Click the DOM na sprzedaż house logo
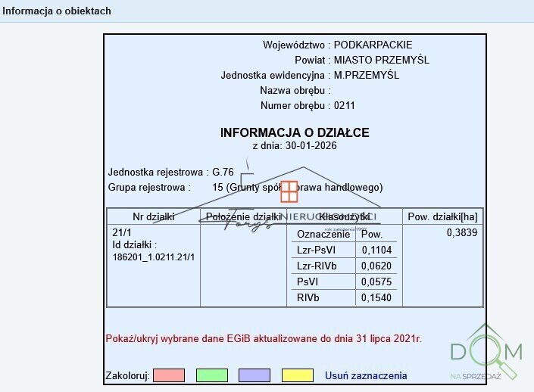534x392 pixels. tap(486, 351)
